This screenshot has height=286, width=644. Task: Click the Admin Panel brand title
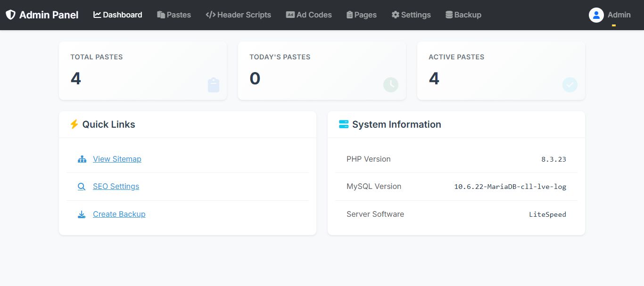[49, 15]
